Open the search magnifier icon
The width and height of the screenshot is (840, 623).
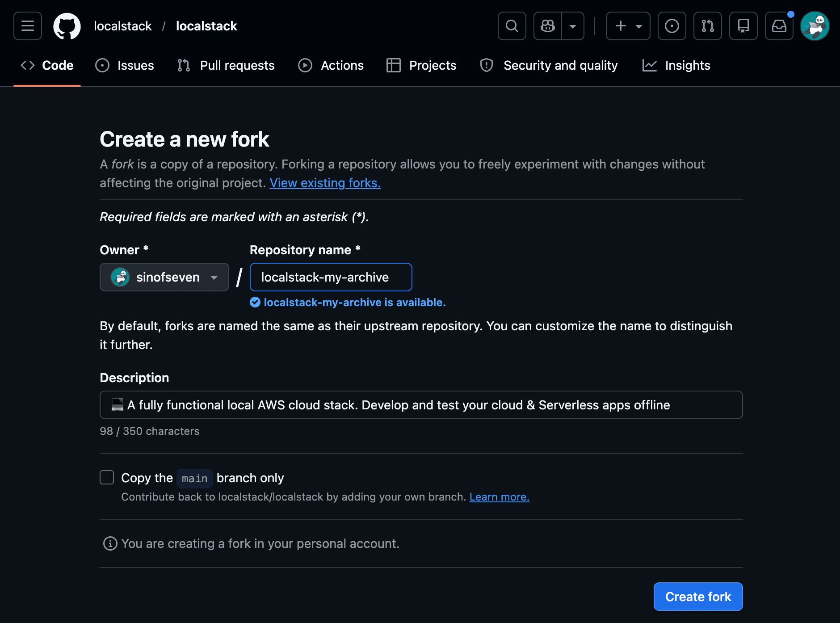(512, 26)
